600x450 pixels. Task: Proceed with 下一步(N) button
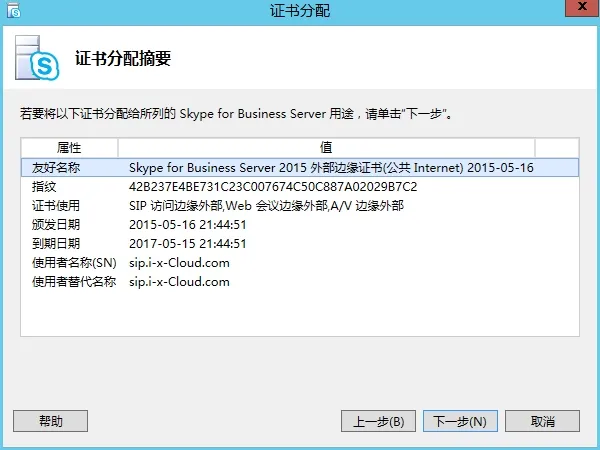(x=461, y=421)
